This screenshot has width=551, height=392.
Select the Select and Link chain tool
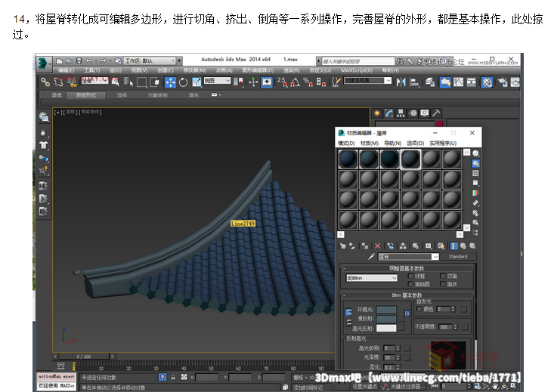click(45, 82)
